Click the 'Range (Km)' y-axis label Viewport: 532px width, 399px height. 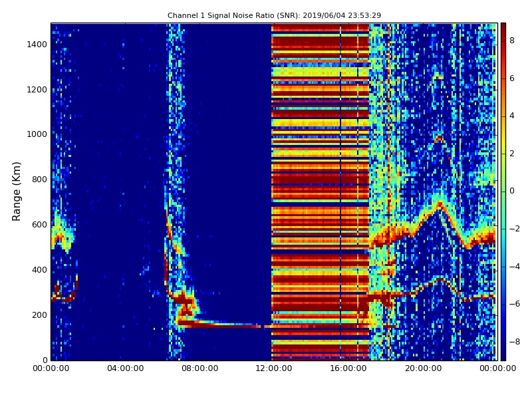16,192
